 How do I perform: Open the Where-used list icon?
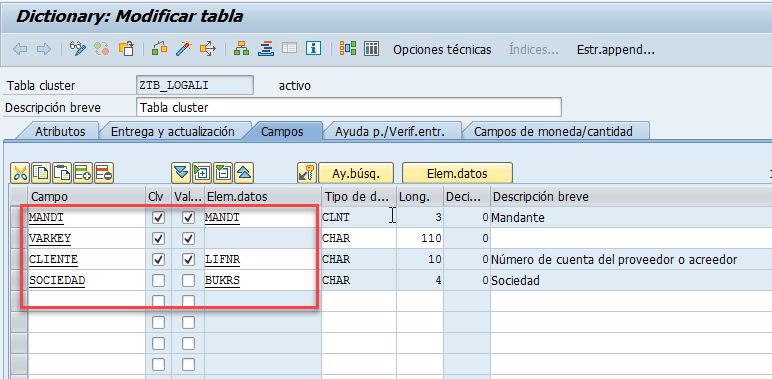[208, 49]
